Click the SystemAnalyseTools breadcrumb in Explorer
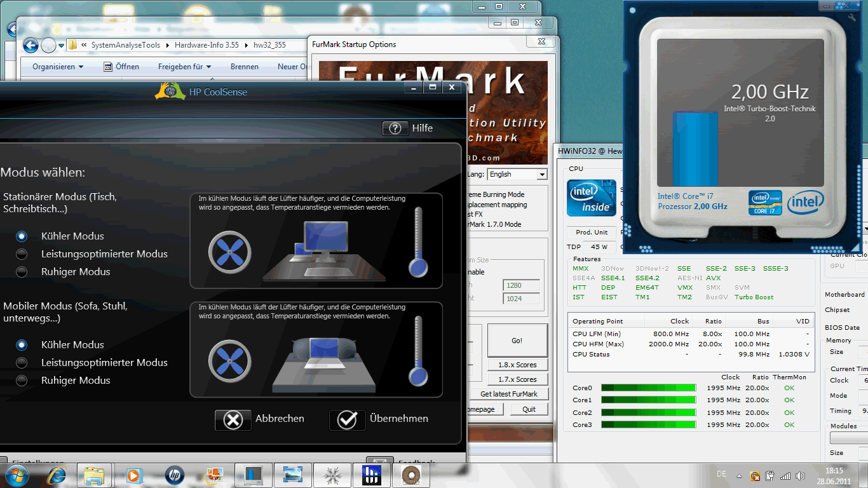The image size is (868, 488). click(x=127, y=45)
